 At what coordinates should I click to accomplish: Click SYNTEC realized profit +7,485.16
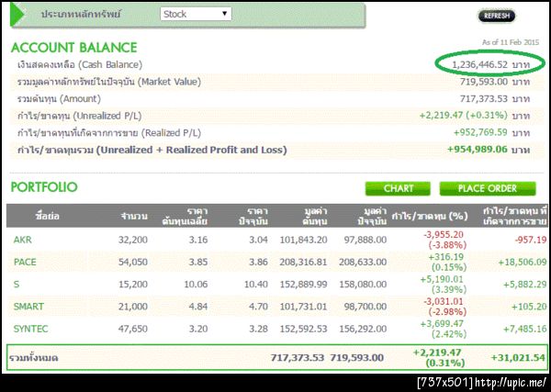(x=525, y=329)
